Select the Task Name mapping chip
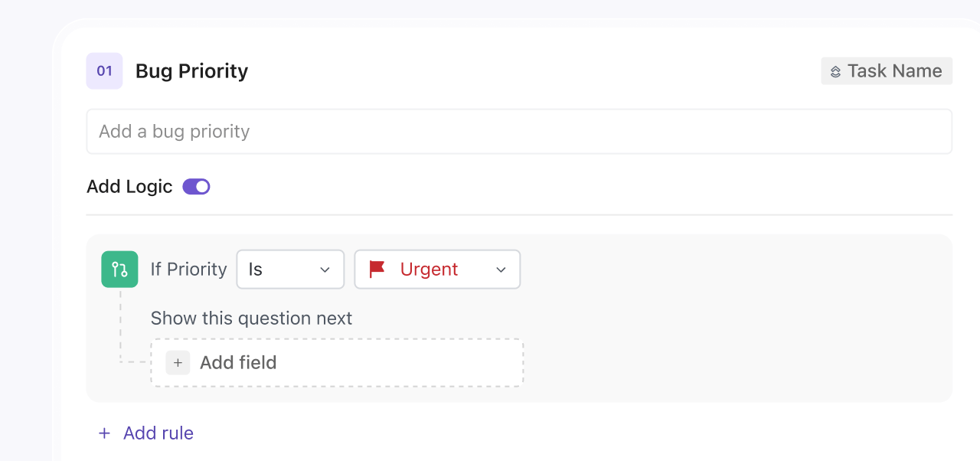980x461 pixels. coord(886,70)
